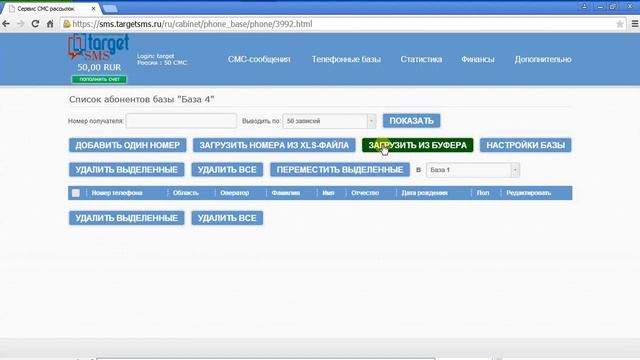
Task: Go back with the browser back arrow
Action: pyautogui.click(x=6, y=24)
